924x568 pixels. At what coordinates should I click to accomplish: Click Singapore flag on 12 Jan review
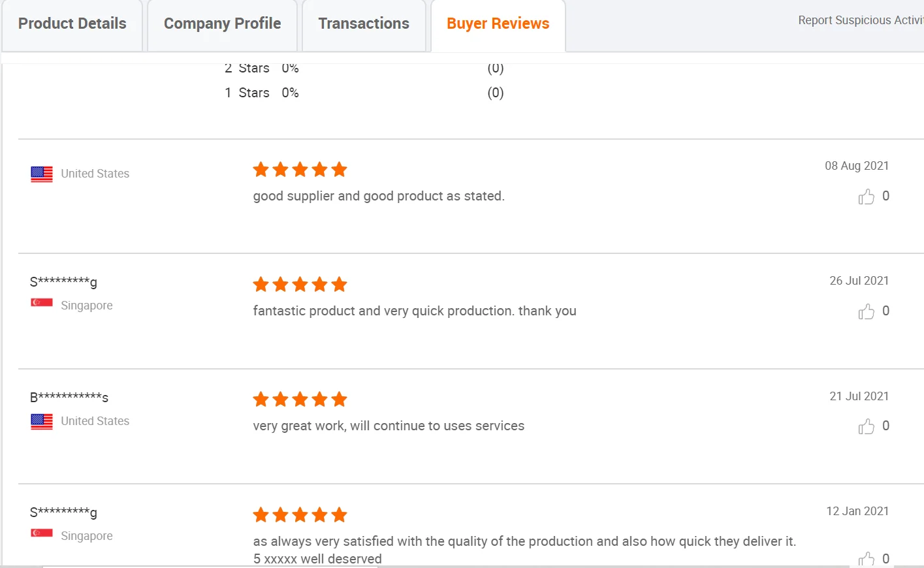42,533
